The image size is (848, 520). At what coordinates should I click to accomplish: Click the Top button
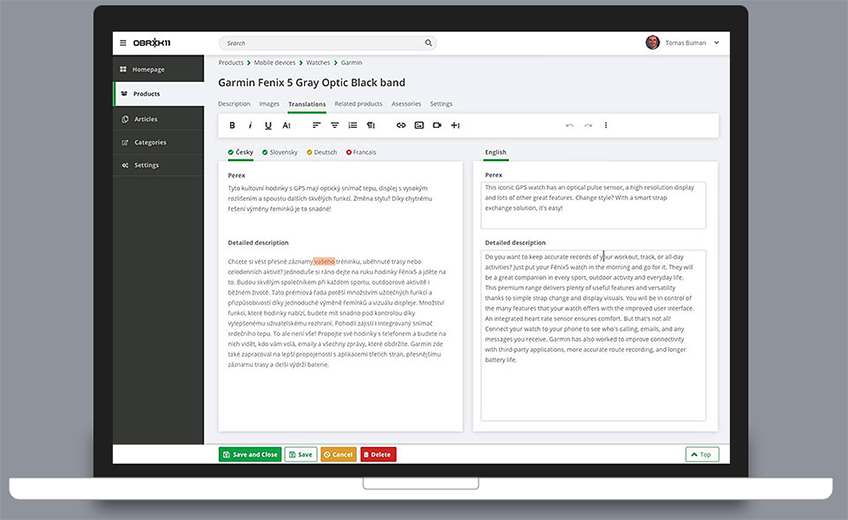(702, 455)
